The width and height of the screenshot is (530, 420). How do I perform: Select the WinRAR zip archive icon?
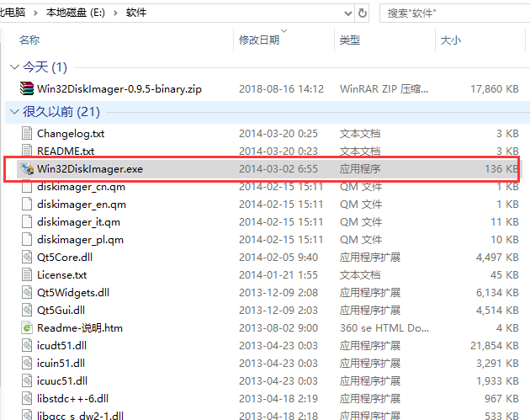[x=27, y=88]
